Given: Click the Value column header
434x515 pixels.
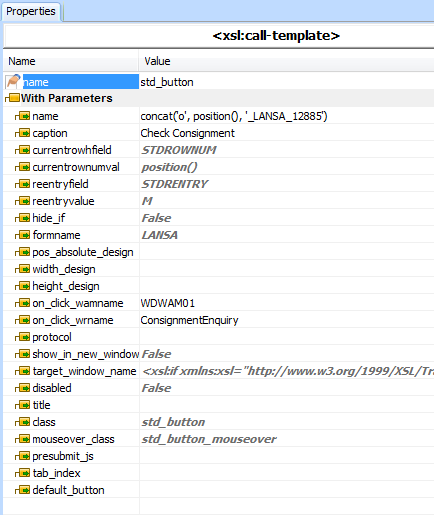Looking at the screenshot, I should tap(287, 61).
